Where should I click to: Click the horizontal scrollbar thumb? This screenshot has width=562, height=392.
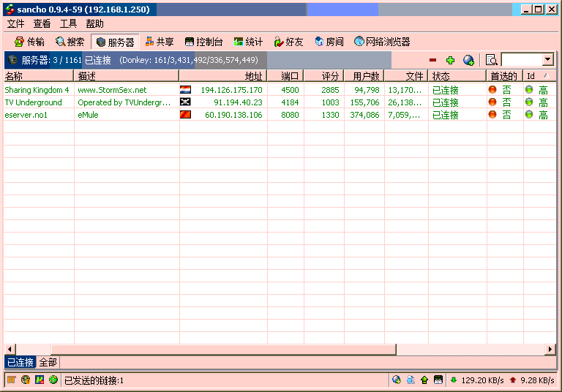click(x=224, y=349)
